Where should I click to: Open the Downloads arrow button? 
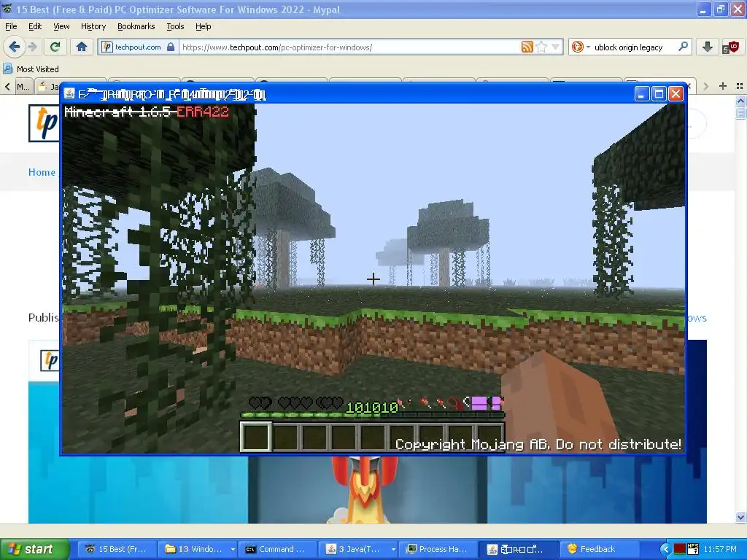click(707, 47)
